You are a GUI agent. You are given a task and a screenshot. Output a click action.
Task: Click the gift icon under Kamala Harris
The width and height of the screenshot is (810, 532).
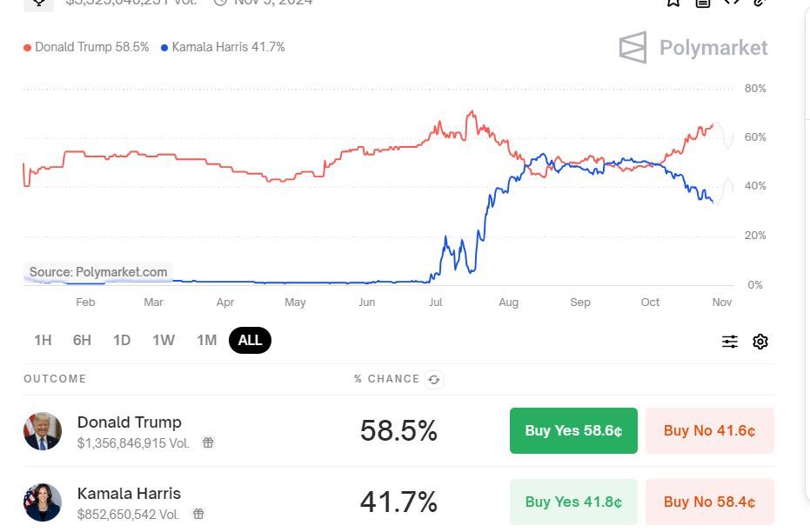tap(198, 514)
